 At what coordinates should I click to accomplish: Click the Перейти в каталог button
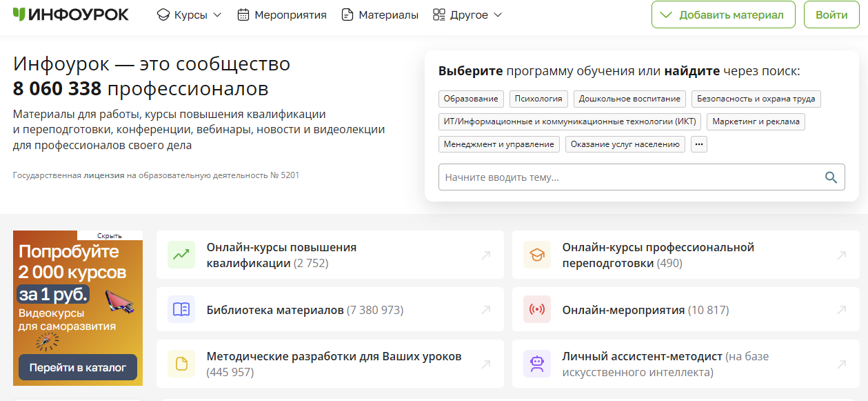[78, 367]
